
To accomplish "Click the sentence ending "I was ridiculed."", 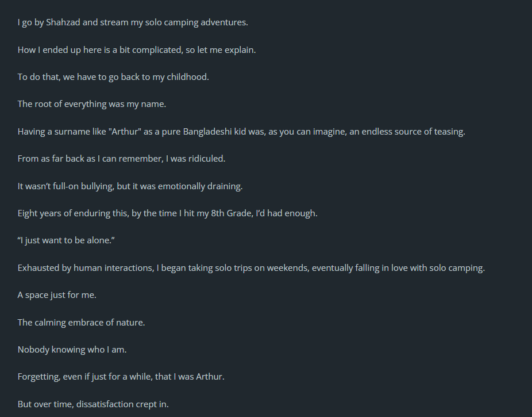I will click(x=121, y=159).
